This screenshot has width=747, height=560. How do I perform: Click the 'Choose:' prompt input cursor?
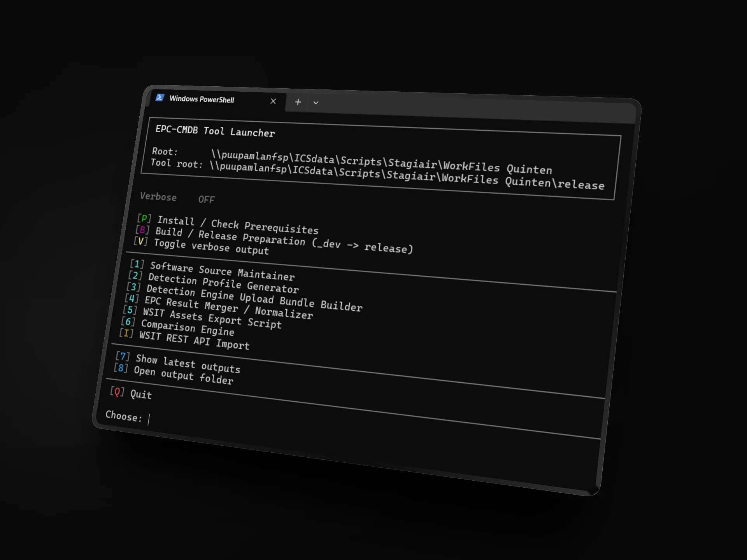[x=149, y=419]
